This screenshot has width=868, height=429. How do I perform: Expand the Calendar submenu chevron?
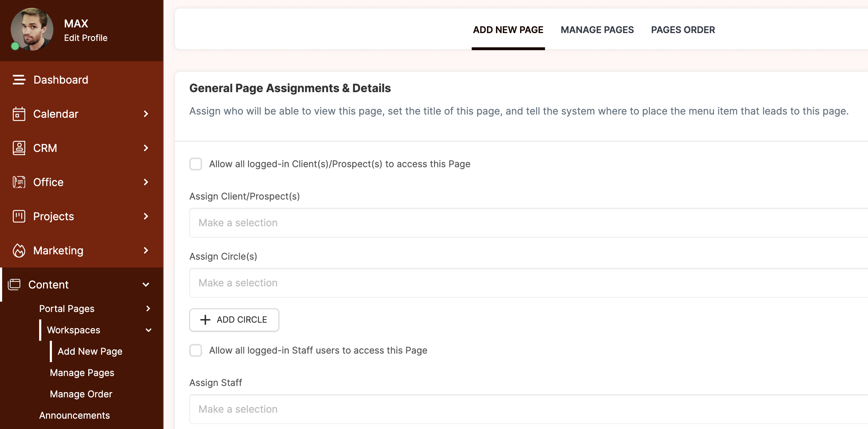[146, 114]
